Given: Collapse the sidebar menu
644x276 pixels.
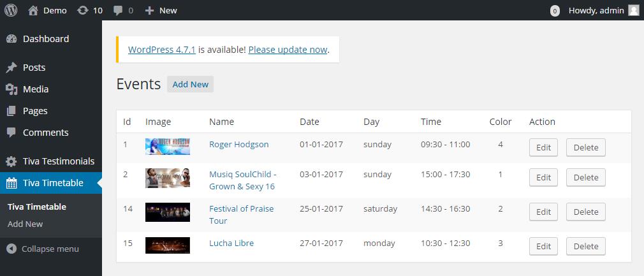Looking at the screenshot, I should click(43, 249).
